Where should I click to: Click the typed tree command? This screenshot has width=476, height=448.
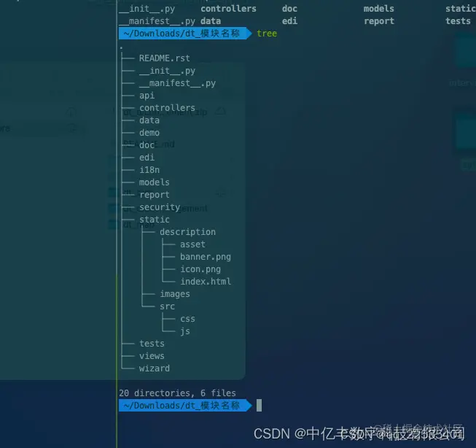click(267, 34)
